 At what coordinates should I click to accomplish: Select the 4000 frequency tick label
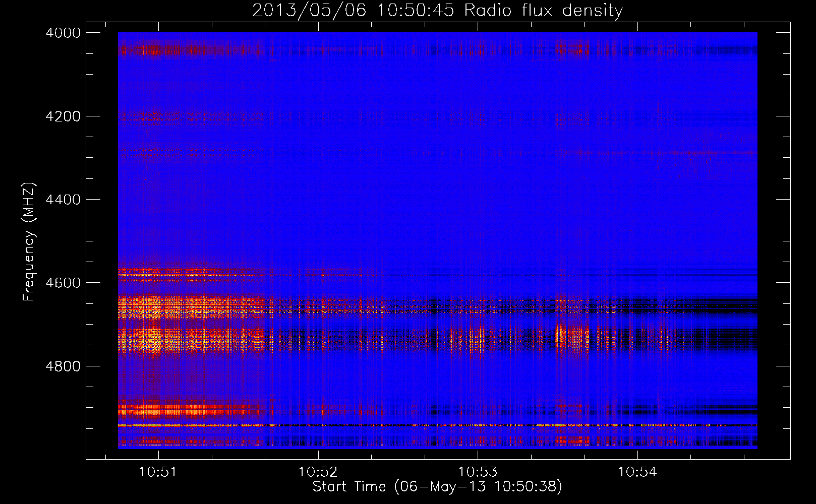(x=63, y=33)
